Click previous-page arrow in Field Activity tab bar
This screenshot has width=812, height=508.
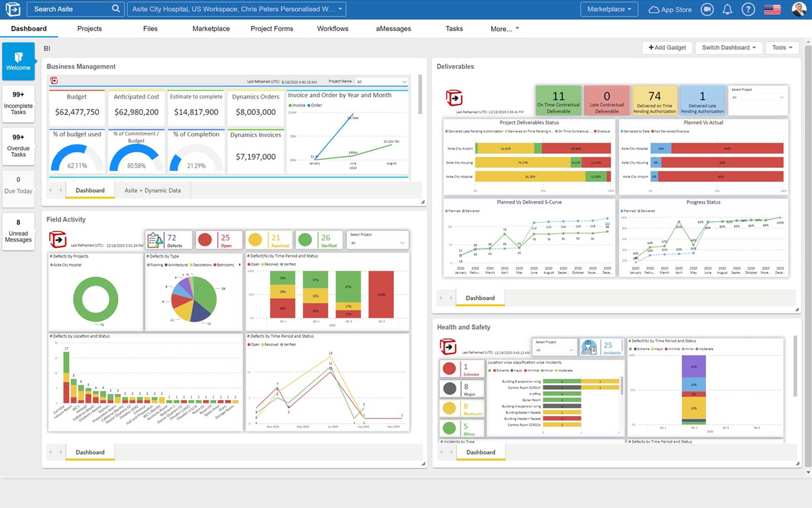(50, 452)
